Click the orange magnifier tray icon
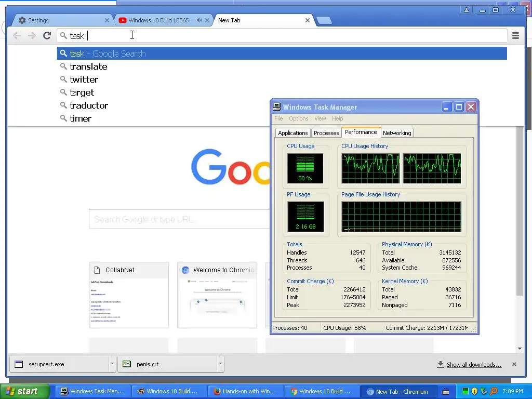This screenshot has width=532, height=399. (x=494, y=391)
